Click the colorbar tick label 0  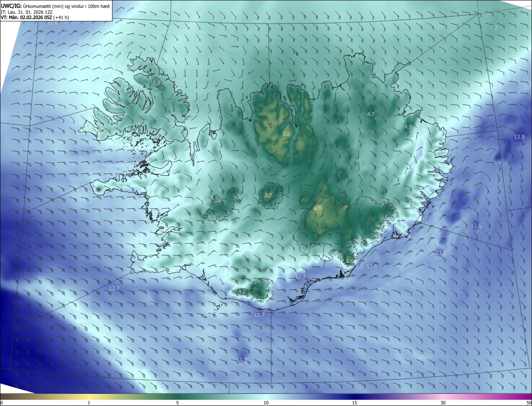(x=2, y=403)
